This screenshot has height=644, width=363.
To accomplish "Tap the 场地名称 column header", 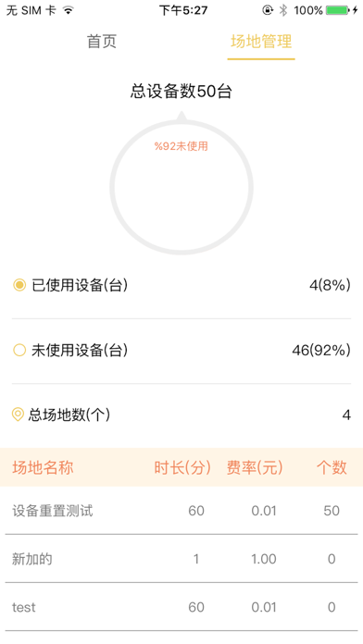I will (43, 467).
